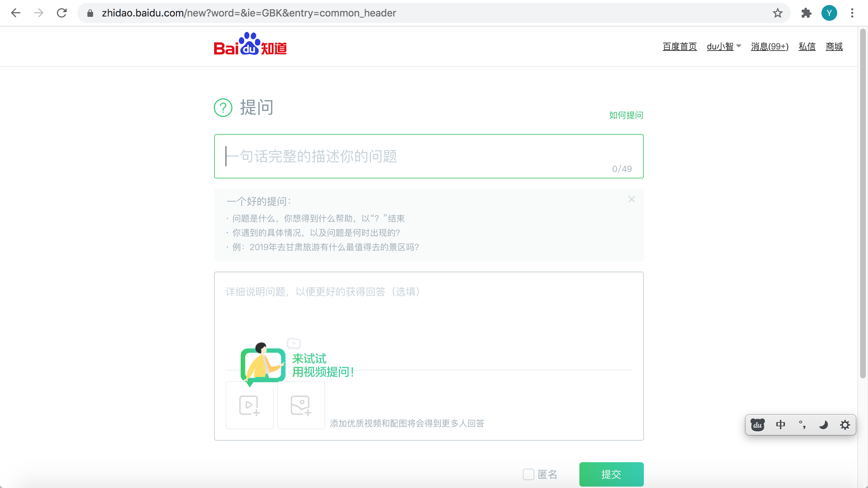Screen dimensions: 868x488
Task: Select the video upload icon
Action: pos(249,405)
